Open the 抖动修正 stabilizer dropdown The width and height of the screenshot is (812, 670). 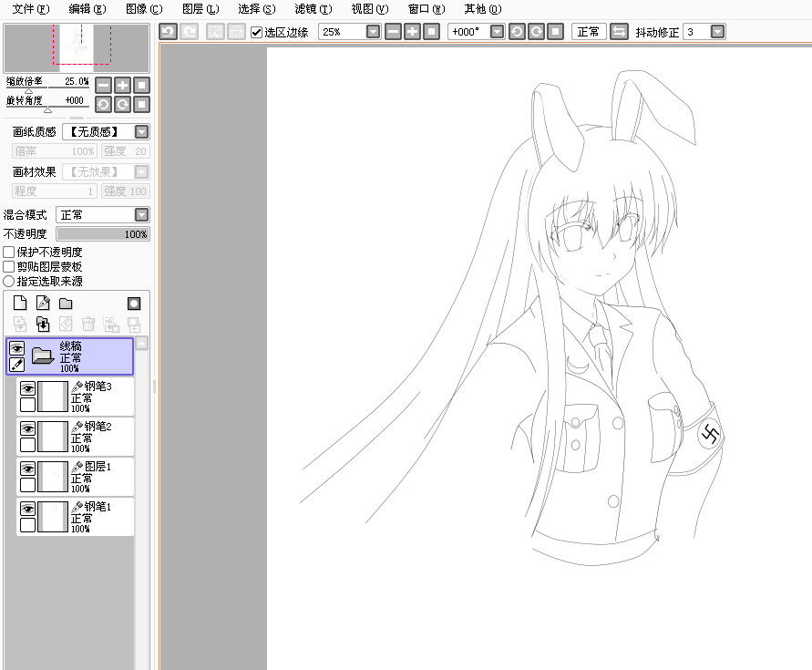click(717, 32)
